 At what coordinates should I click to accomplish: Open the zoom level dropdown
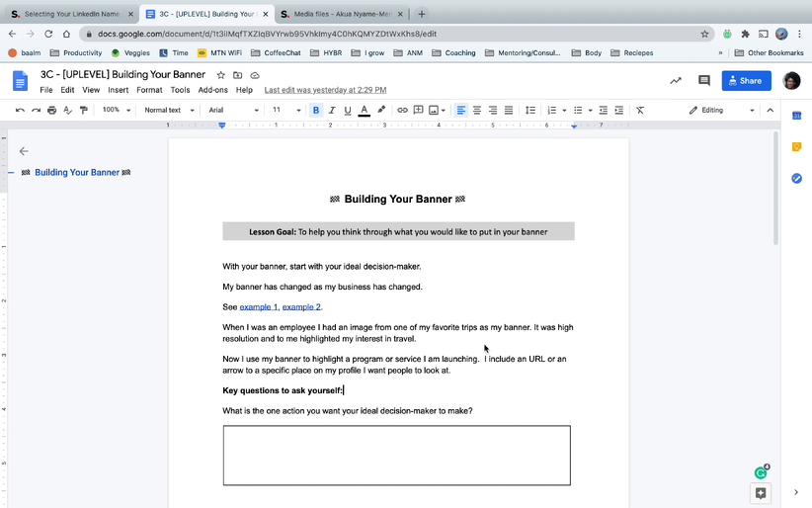[x=116, y=110]
